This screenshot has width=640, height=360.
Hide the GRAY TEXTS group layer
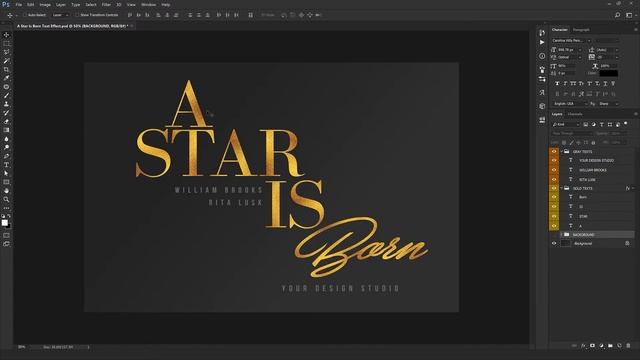tap(554, 151)
